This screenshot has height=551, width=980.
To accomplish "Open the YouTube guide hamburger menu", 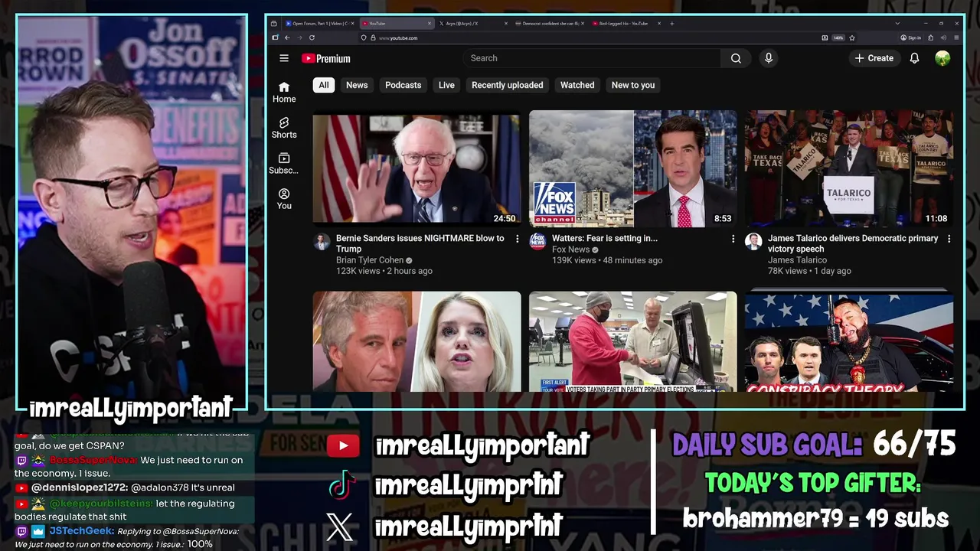I will (284, 58).
